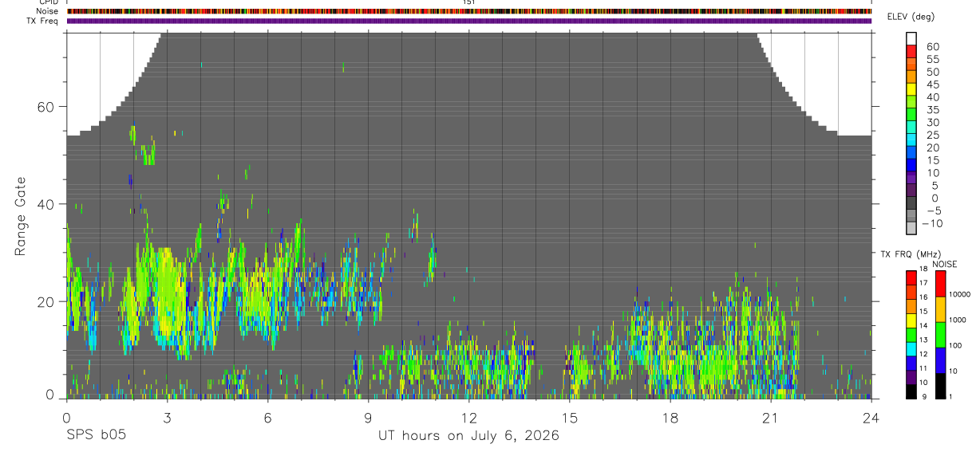Click the red 17-18 MHz TX frequency swatch
Screen dimensions: 980x452
point(911,278)
